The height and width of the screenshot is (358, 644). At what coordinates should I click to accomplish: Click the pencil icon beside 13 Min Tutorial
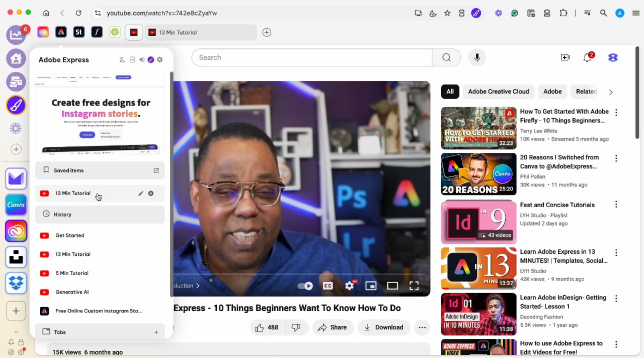click(x=141, y=194)
